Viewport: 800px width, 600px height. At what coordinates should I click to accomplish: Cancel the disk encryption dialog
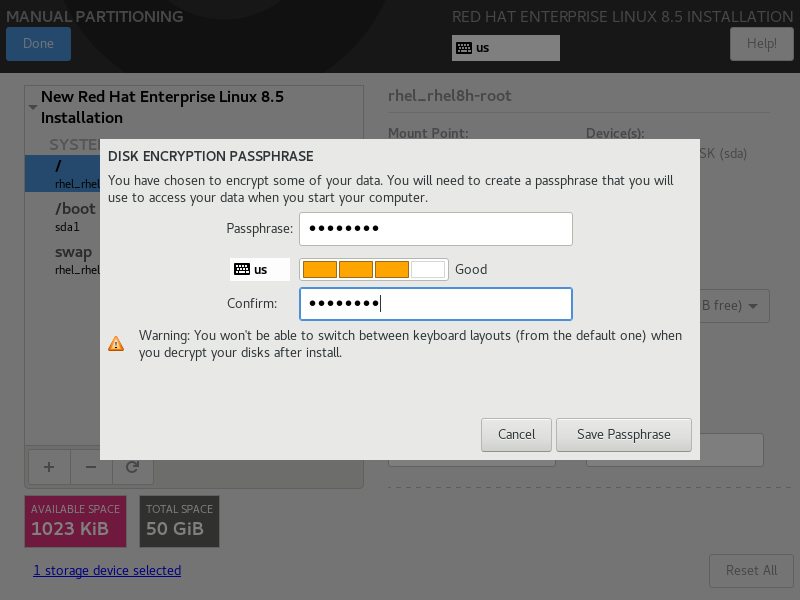(x=516, y=435)
